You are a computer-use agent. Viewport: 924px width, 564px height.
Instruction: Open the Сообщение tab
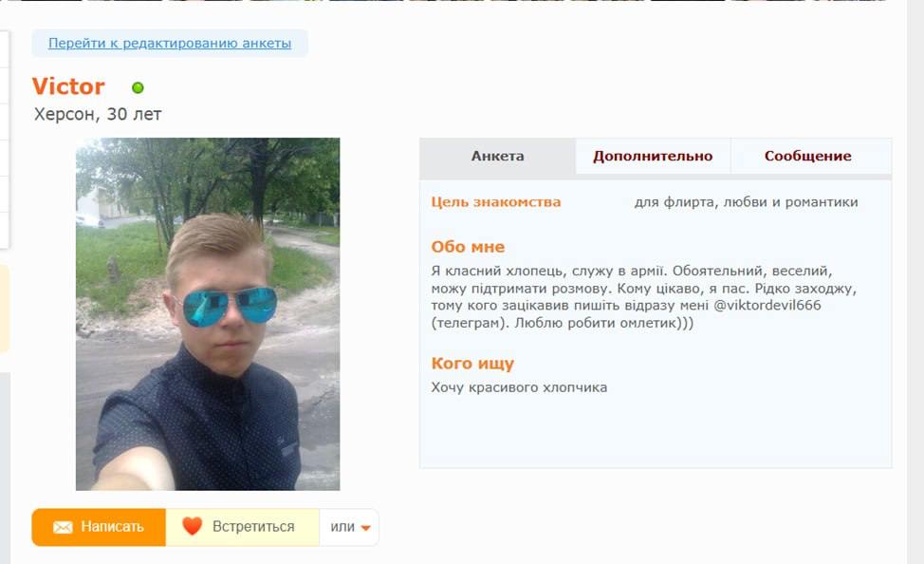pos(808,157)
